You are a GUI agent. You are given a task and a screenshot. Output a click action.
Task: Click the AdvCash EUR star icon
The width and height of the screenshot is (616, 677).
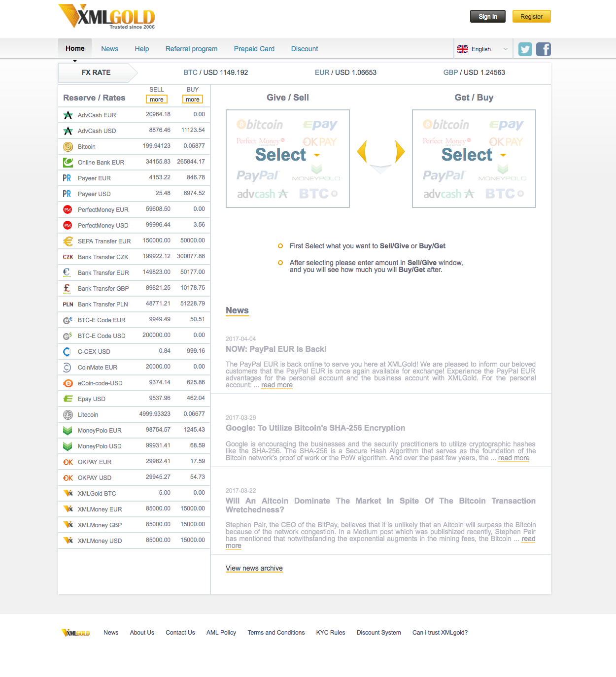[68, 115]
